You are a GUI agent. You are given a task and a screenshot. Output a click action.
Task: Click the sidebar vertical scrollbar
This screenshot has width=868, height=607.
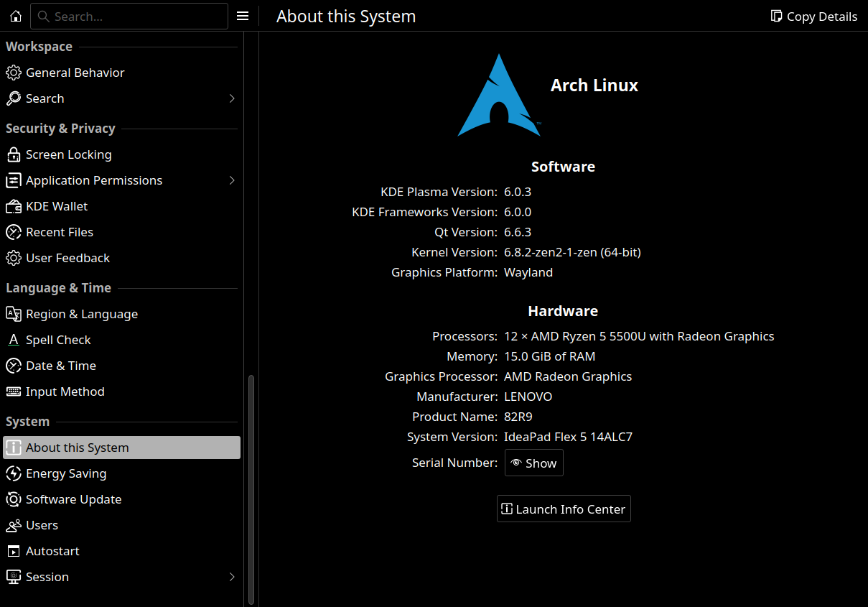point(251,488)
